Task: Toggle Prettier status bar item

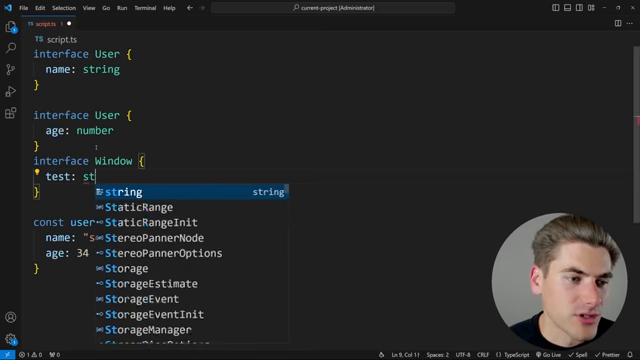Action: point(607,355)
